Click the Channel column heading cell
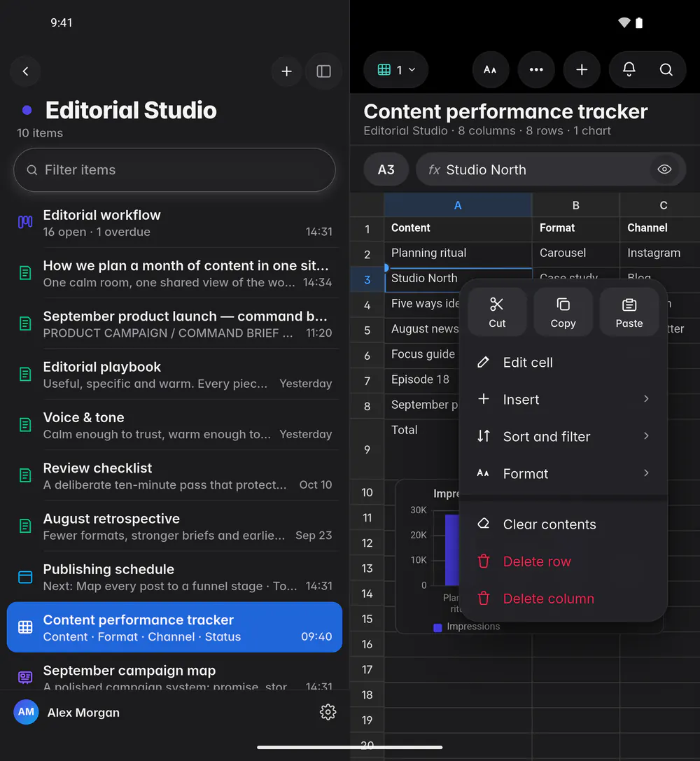Screen dimensions: 700x761 [659, 228]
